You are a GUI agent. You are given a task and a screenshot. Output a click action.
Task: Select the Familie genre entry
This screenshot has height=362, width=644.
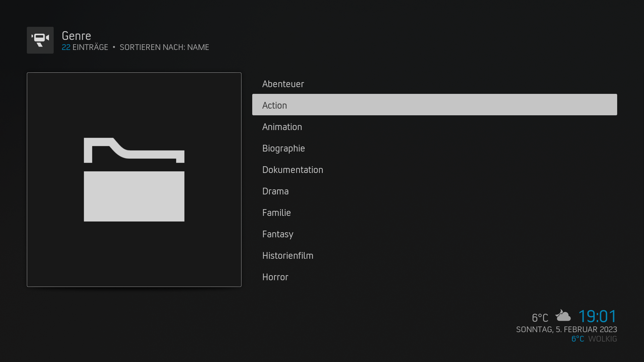(x=435, y=212)
